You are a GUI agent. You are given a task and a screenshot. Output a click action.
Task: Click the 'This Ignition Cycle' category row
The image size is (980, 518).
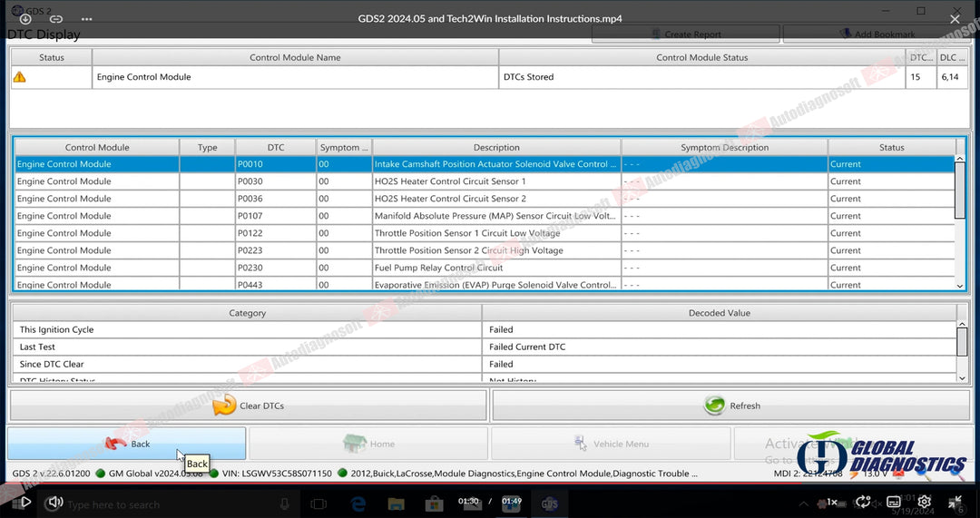(x=247, y=329)
